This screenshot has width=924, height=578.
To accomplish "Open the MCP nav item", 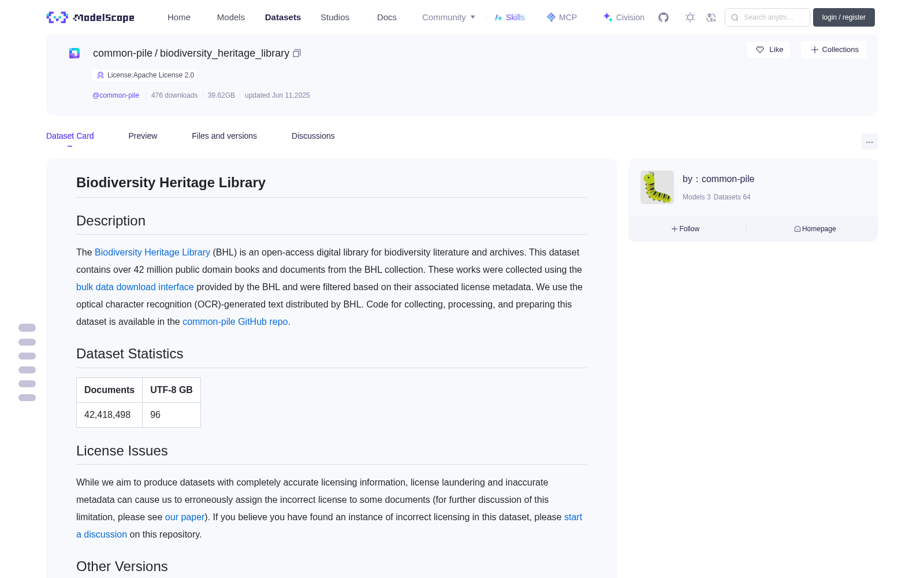I will (x=562, y=17).
